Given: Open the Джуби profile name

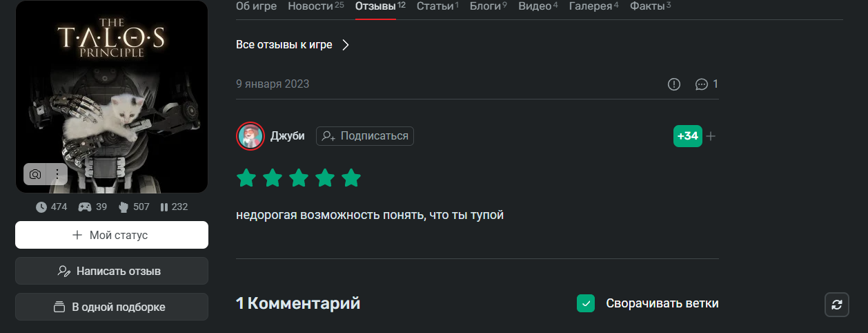Looking at the screenshot, I should pyautogui.click(x=288, y=136).
